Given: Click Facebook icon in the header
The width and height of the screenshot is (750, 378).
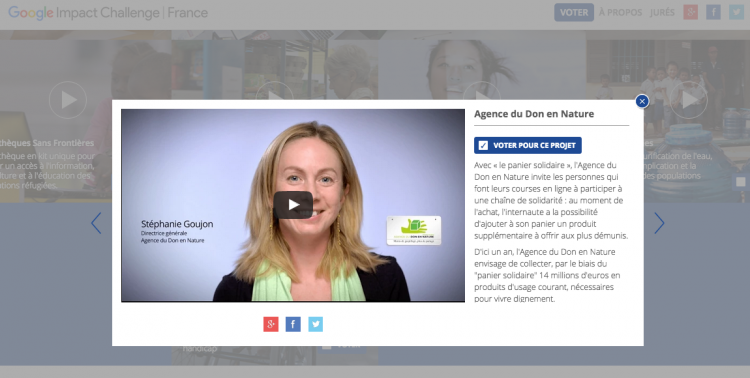Looking at the screenshot, I should pyautogui.click(x=713, y=12).
